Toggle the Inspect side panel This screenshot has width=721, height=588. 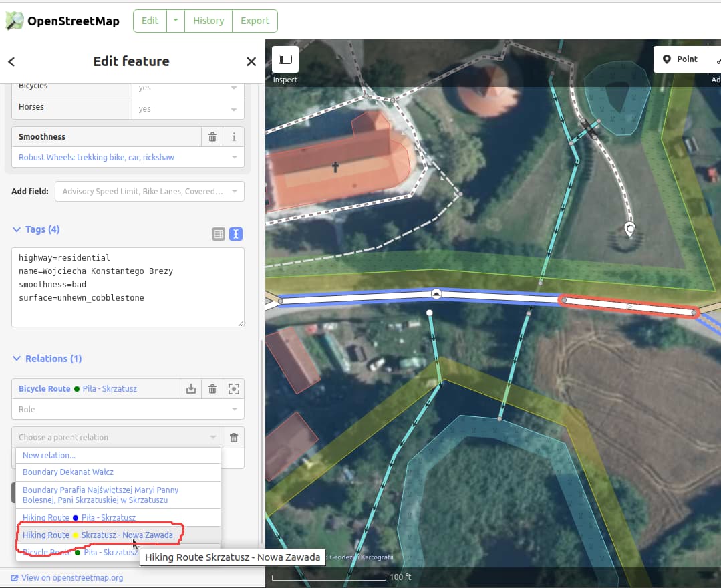[x=285, y=59]
